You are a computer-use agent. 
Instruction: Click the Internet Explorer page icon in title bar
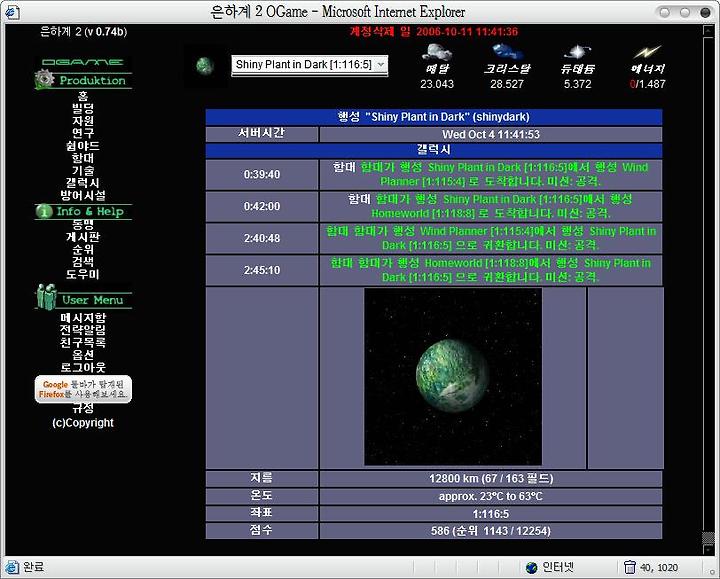click(12, 12)
